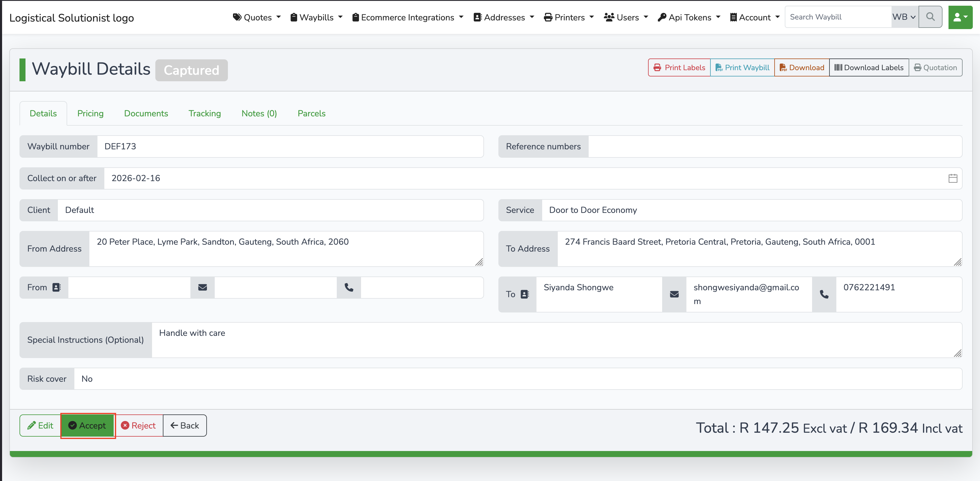The height and width of the screenshot is (481, 980).
Task: Open the Tracking tab
Action: (x=204, y=113)
